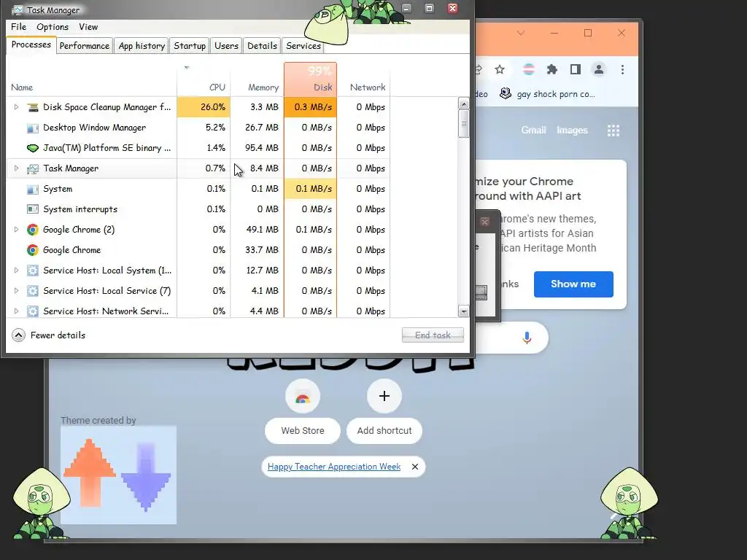Sort processes by the Memory column header
This screenshot has width=747, height=560.
pyautogui.click(x=258, y=79)
